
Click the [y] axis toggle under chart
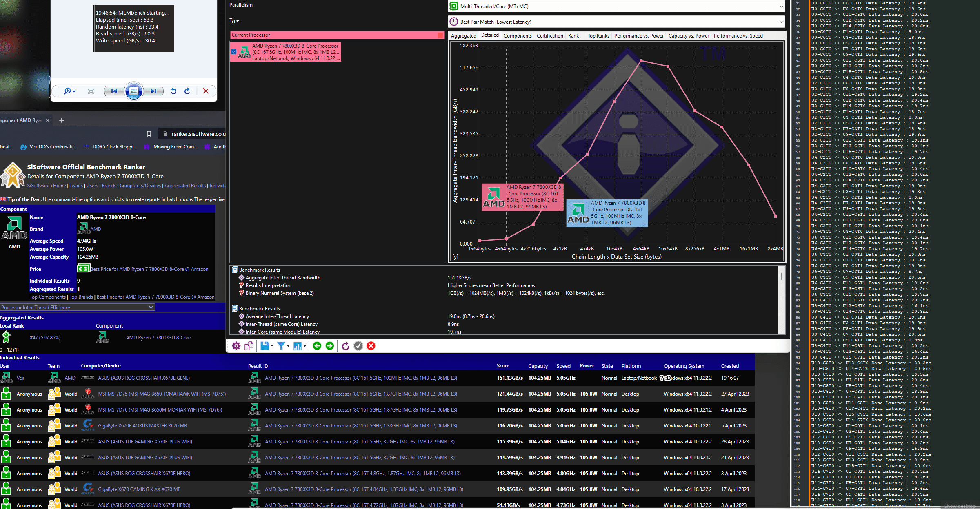[455, 257]
